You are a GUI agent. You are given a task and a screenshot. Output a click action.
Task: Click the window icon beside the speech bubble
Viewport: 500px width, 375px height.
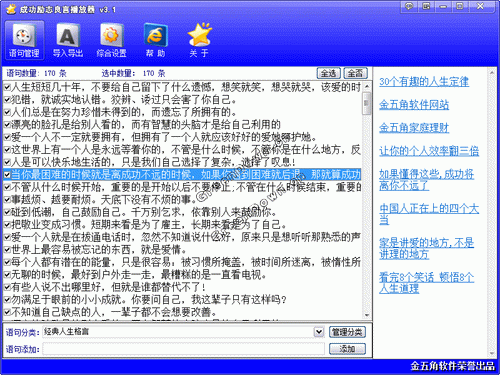point(426,6)
